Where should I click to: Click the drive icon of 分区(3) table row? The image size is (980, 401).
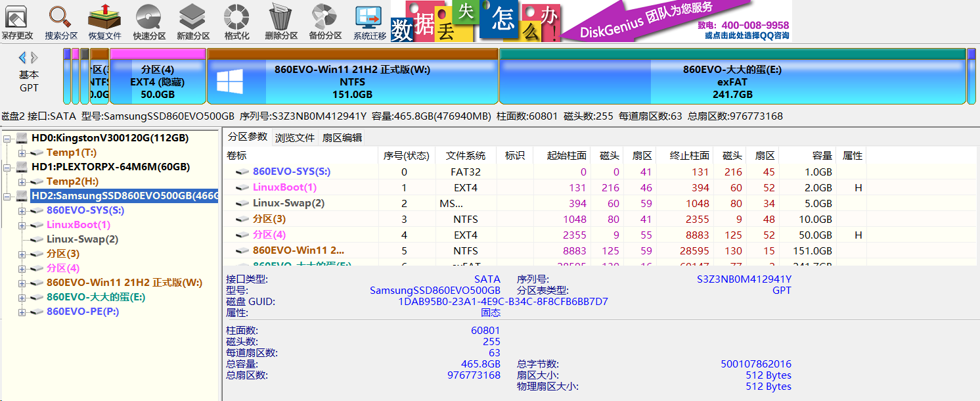pyautogui.click(x=243, y=220)
